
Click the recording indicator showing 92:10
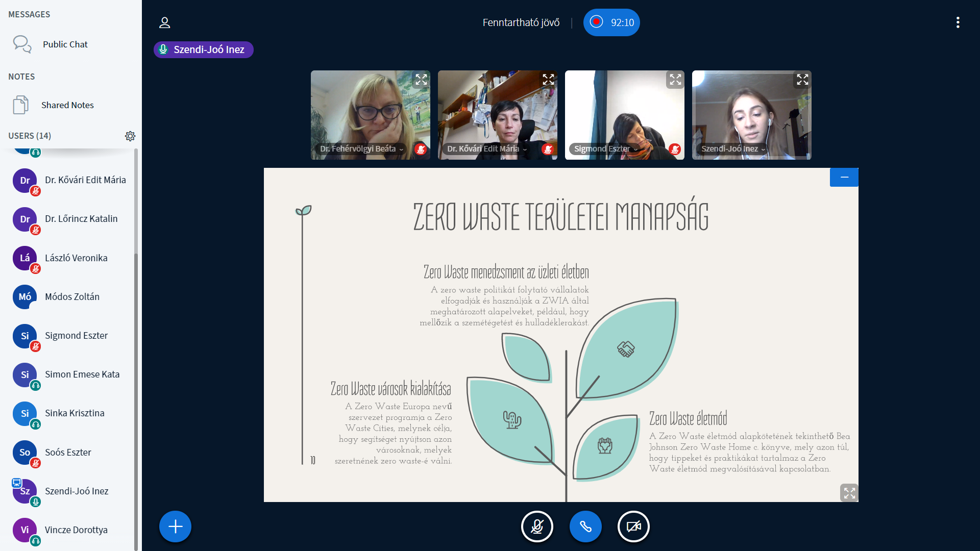click(x=611, y=22)
